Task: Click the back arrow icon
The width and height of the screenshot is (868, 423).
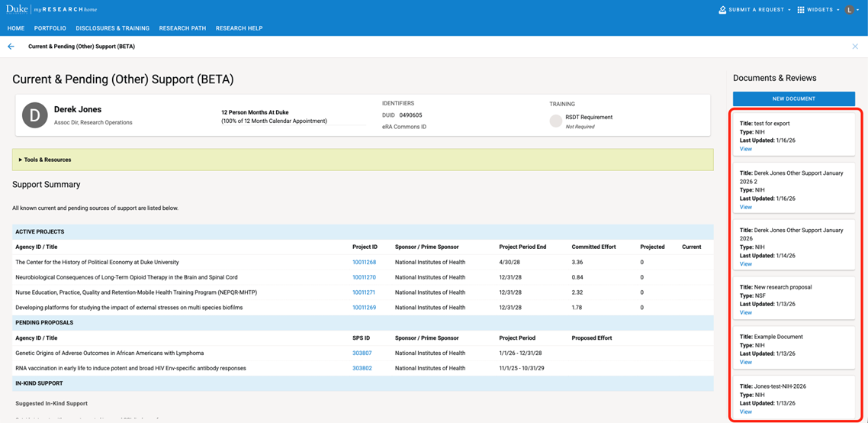Action: 11,47
